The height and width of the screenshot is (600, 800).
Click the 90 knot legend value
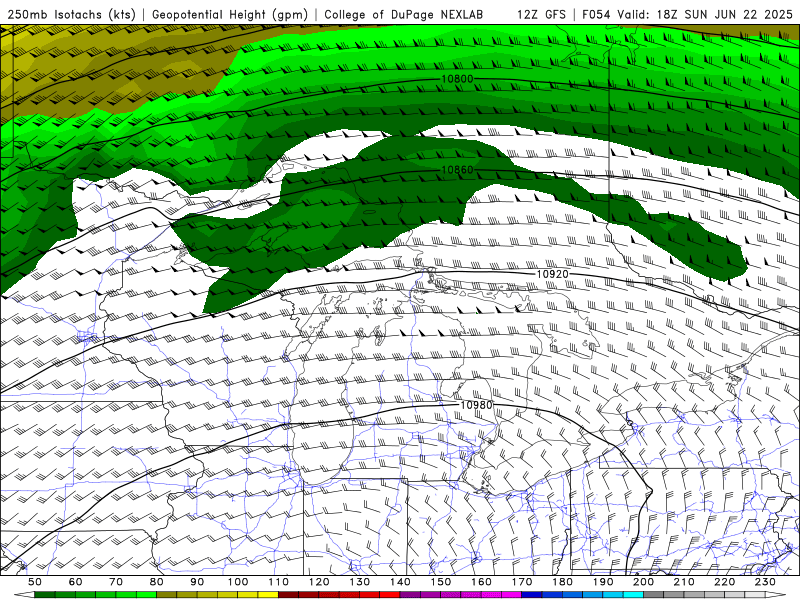tap(197, 582)
